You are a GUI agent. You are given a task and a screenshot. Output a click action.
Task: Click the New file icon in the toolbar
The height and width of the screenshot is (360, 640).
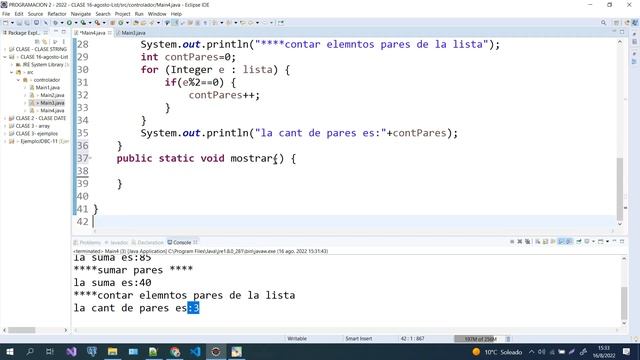tap(5, 23)
